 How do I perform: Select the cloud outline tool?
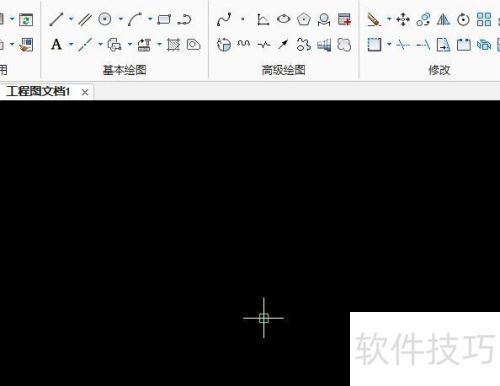click(x=344, y=45)
